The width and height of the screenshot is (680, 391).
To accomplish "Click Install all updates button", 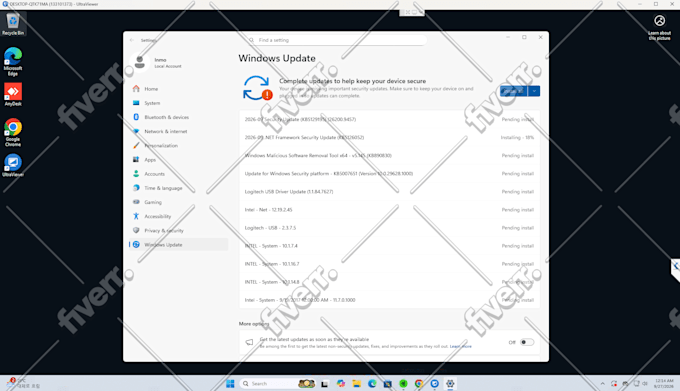I will (x=513, y=91).
